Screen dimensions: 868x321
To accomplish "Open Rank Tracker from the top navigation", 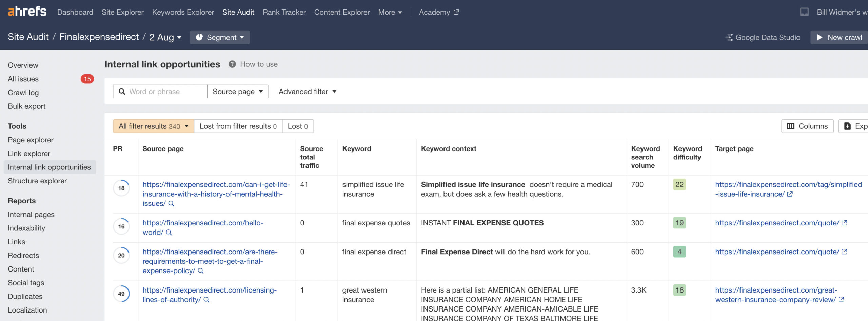I will pyautogui.click(x=284, y=12).
